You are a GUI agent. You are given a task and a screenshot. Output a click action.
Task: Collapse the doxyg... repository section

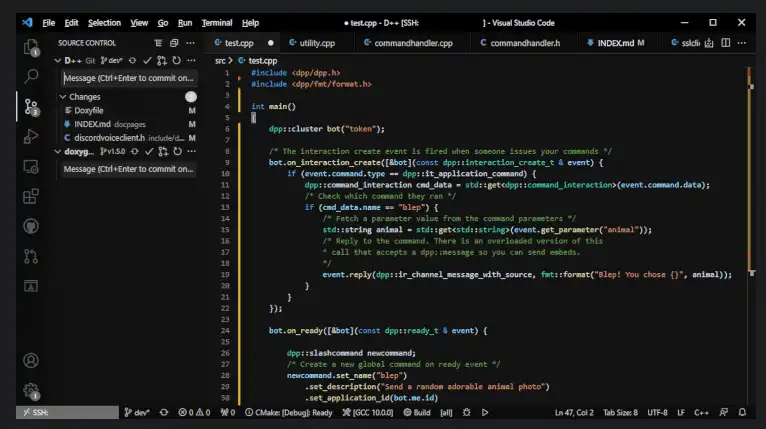point(58,151)
